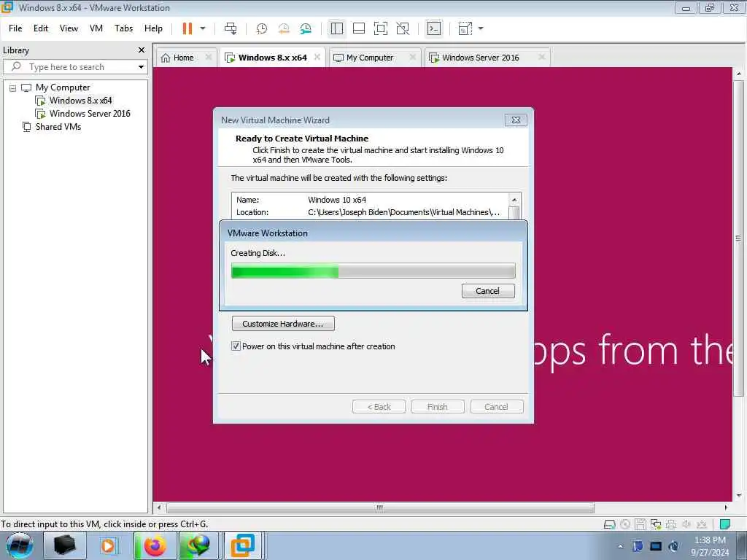Click the wizard Back button
Image resolution: width=747 pixels, height=560 pixels.
pos(379,407)
